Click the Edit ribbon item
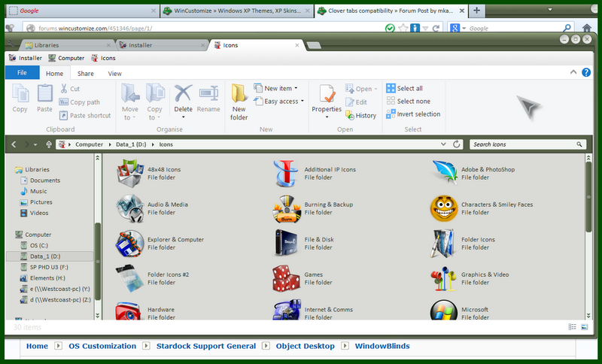602x364 pixels. pyautogui.click(x=356, y=102)
